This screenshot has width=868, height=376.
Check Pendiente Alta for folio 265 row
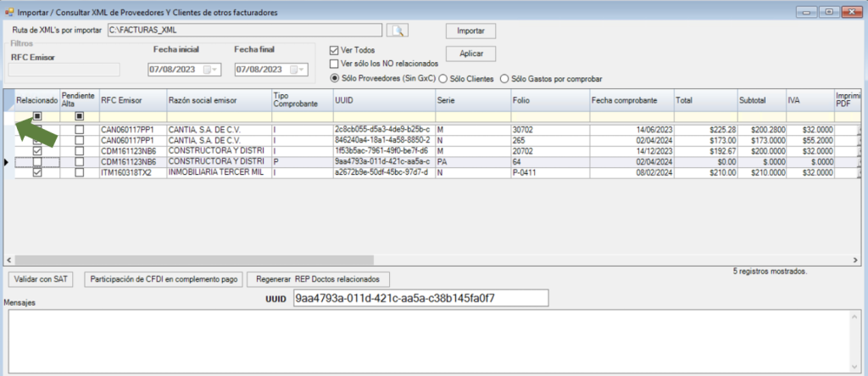[80, 140]
